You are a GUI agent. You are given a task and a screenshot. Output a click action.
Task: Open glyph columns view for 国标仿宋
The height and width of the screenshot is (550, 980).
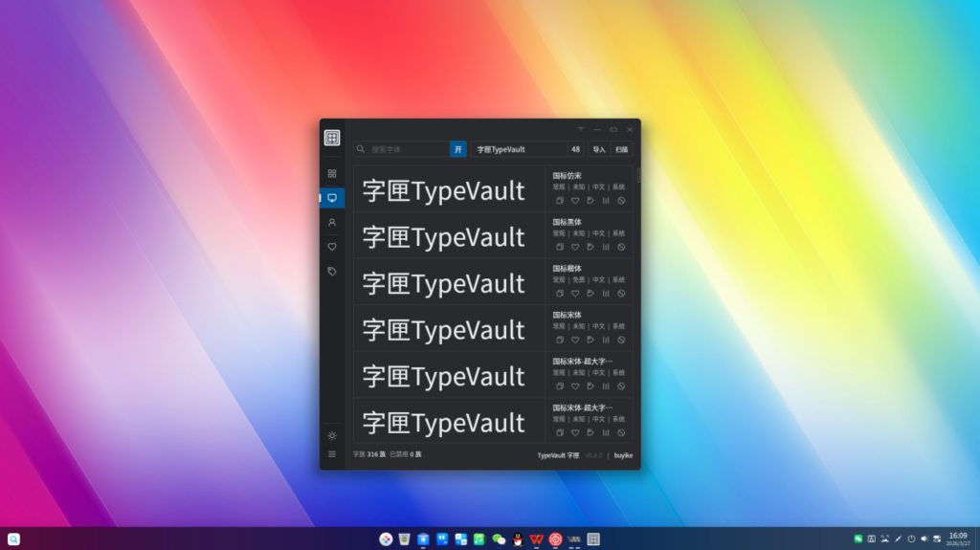[x=606, y=201]
